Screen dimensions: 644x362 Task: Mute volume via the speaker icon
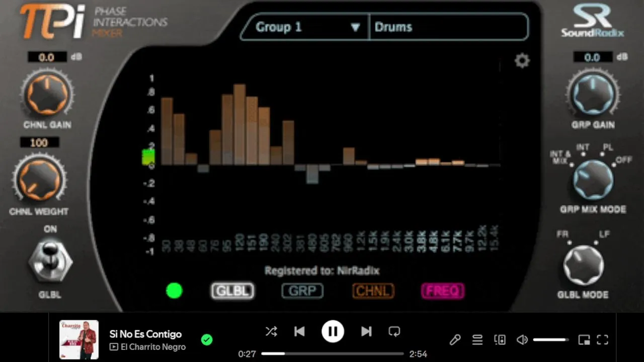click(x=522, y=340)
